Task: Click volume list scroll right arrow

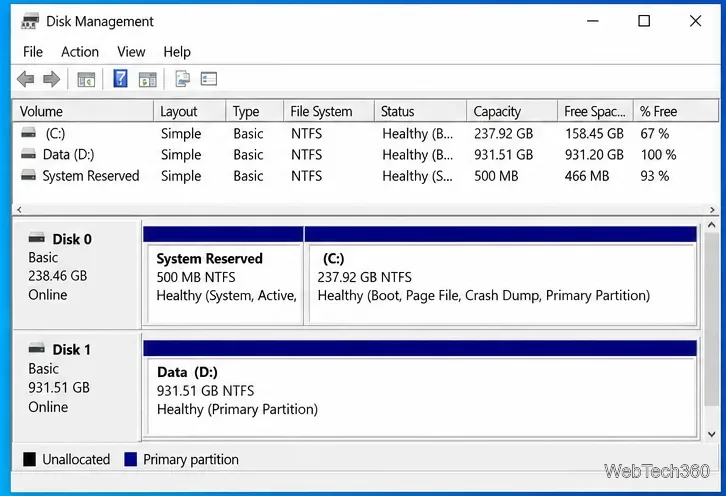Action: pos(712,210)
